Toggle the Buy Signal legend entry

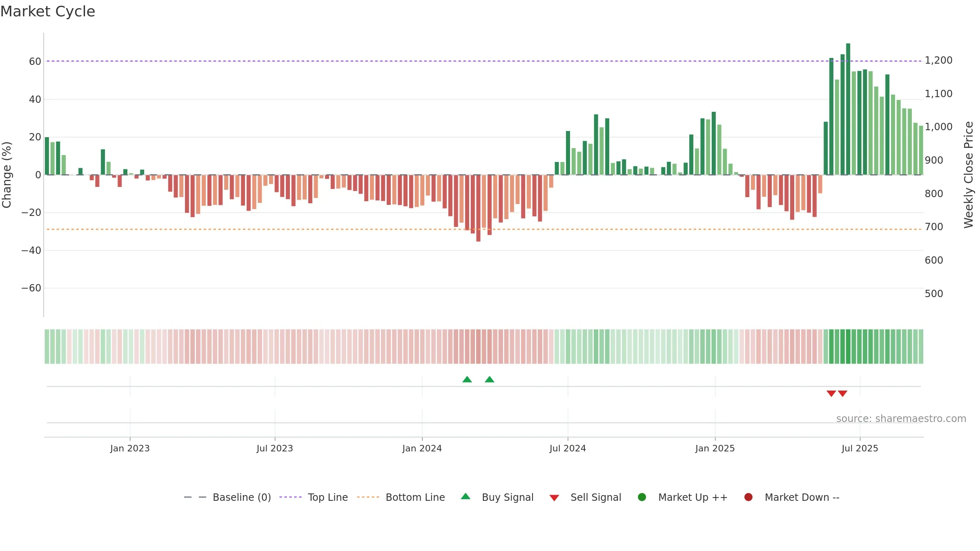(x=497, y=497)
